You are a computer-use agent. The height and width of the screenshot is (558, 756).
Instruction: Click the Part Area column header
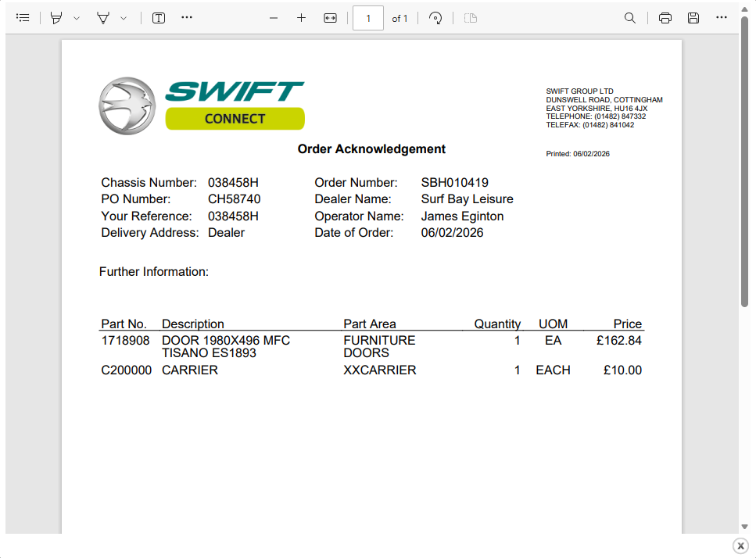pos(370,324)
